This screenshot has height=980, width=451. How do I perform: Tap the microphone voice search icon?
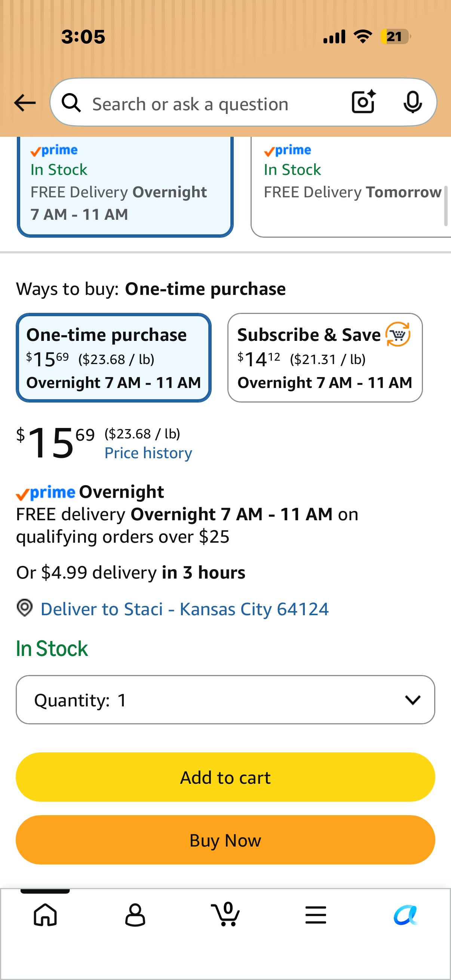point(412,102)
